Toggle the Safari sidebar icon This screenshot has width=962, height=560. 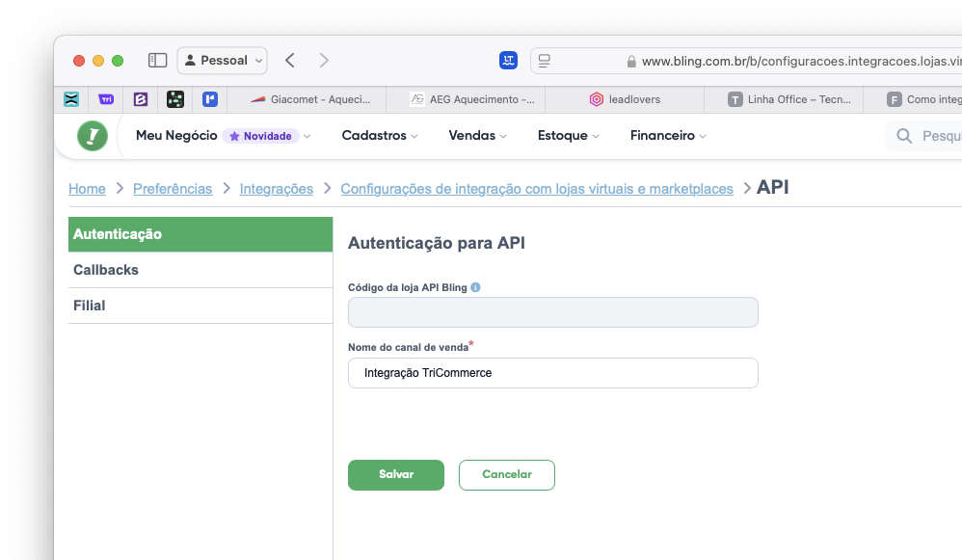(158, 60)
